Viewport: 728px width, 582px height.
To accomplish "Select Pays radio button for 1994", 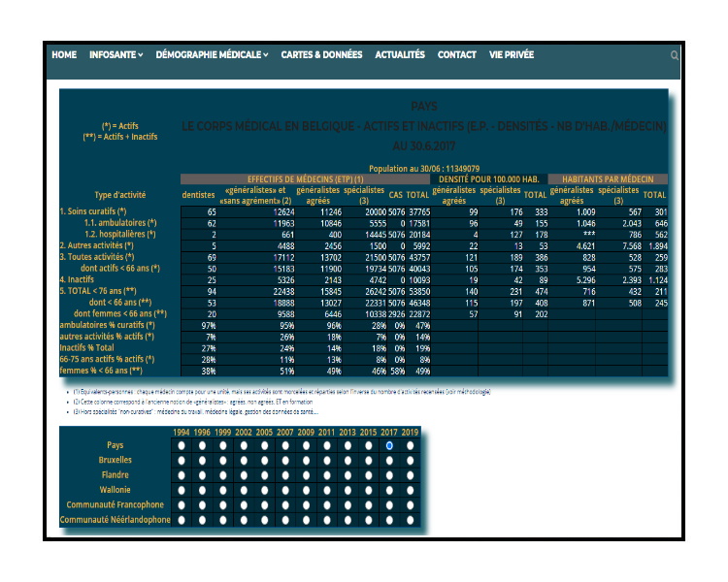I will tap(182, 445).
